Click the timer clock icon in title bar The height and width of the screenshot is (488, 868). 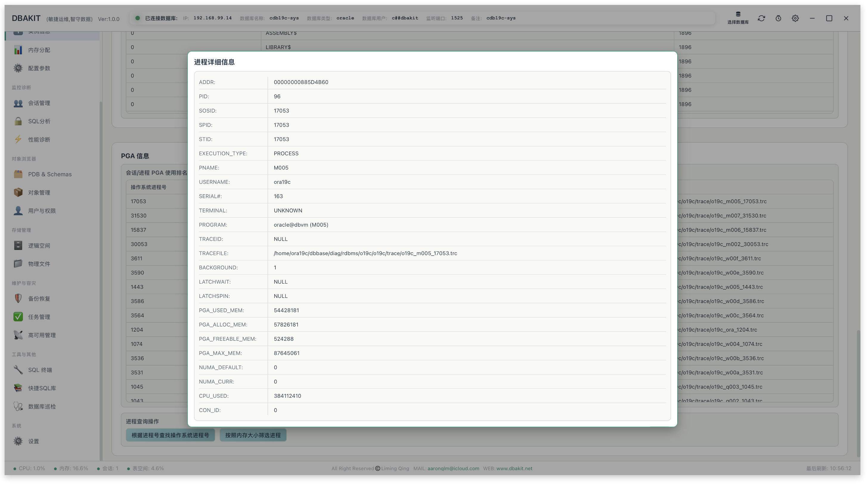pos(778,18)
